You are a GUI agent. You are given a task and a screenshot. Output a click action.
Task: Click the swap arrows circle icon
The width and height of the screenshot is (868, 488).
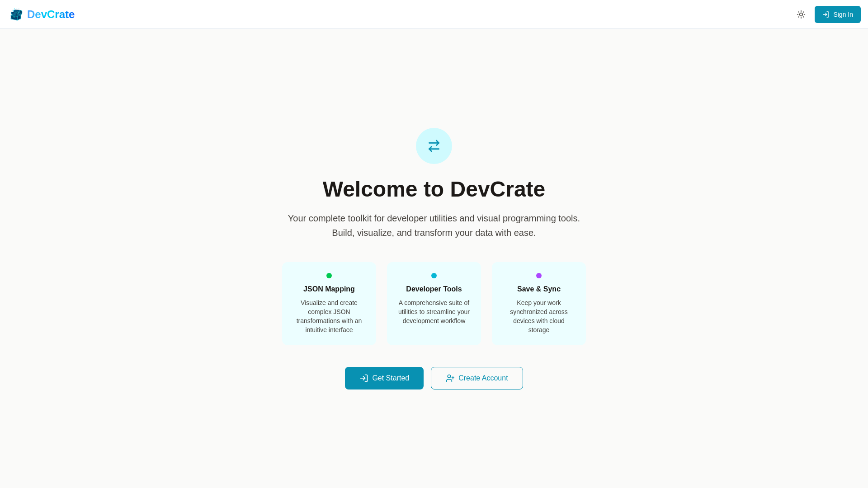pos(434,146)
